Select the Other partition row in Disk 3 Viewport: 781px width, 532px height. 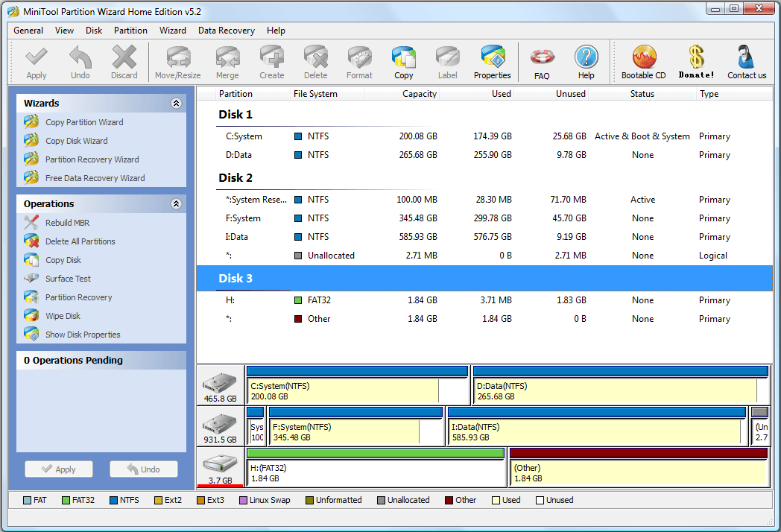tap(484, 319)
